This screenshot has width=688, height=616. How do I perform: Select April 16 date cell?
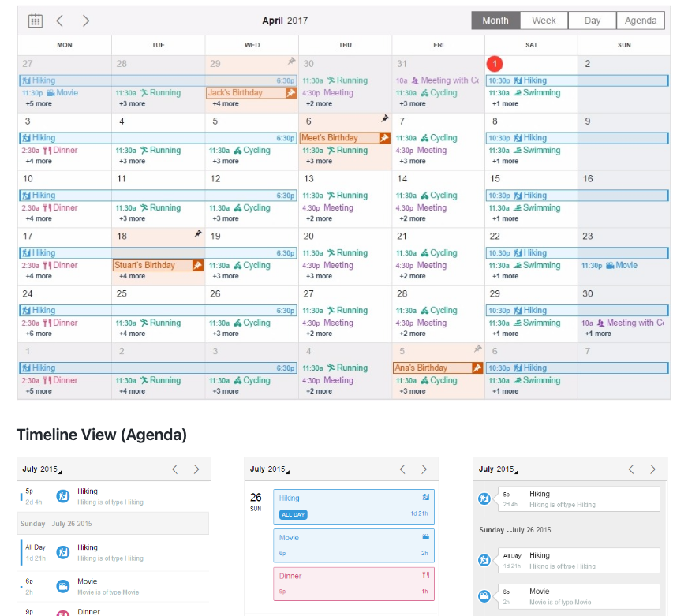[623, 200]
